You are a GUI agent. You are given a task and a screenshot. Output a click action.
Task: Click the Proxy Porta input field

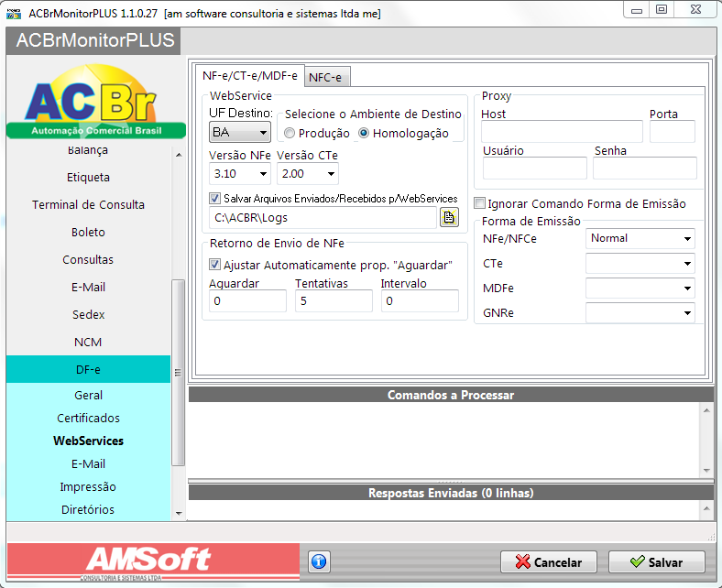point(673,132)
